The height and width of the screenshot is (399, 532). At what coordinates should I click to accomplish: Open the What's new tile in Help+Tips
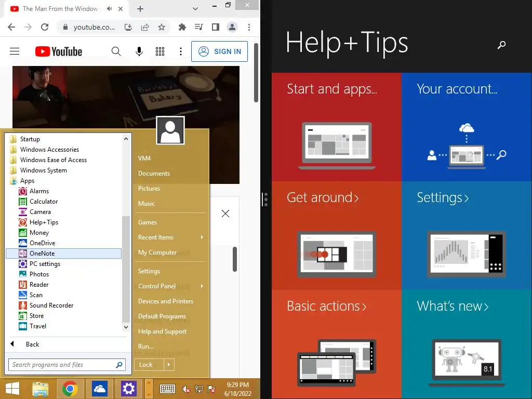tap(467, 344)
